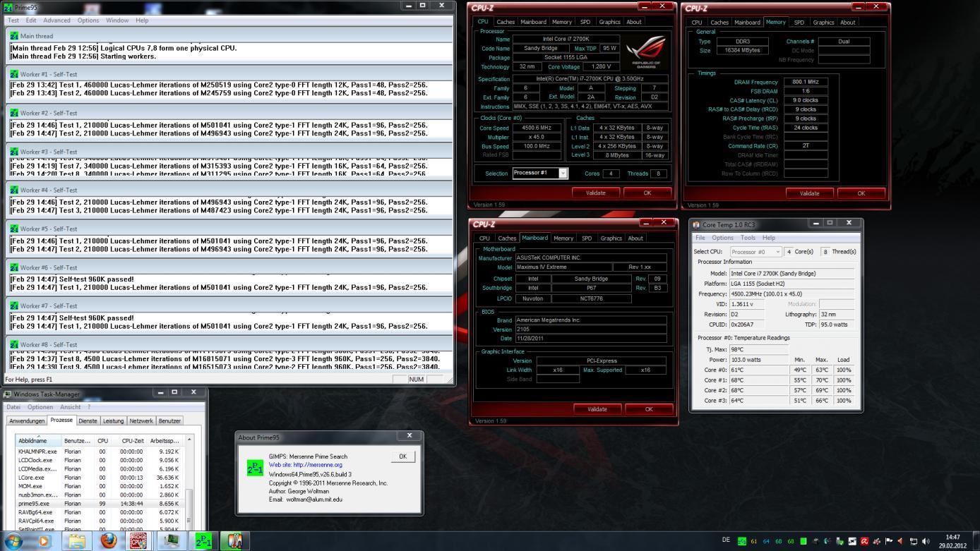Select MOM.exe process row

99,486
